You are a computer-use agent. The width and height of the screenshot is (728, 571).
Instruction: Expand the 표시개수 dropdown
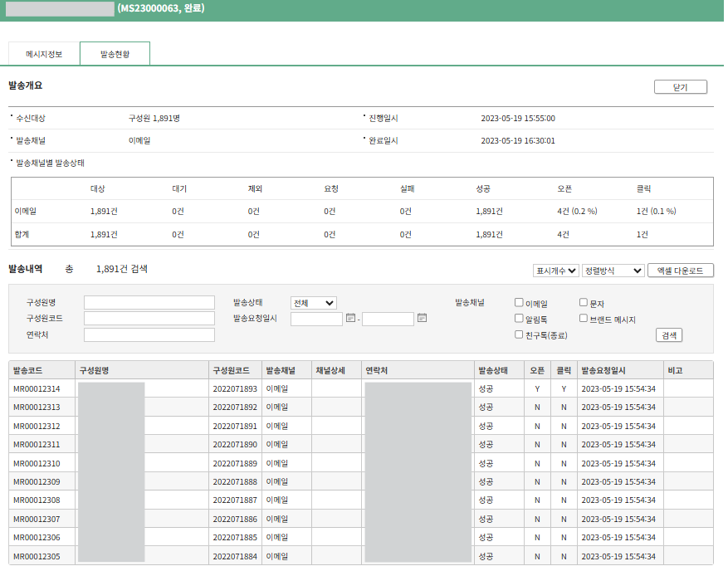(x=556, y=271)
